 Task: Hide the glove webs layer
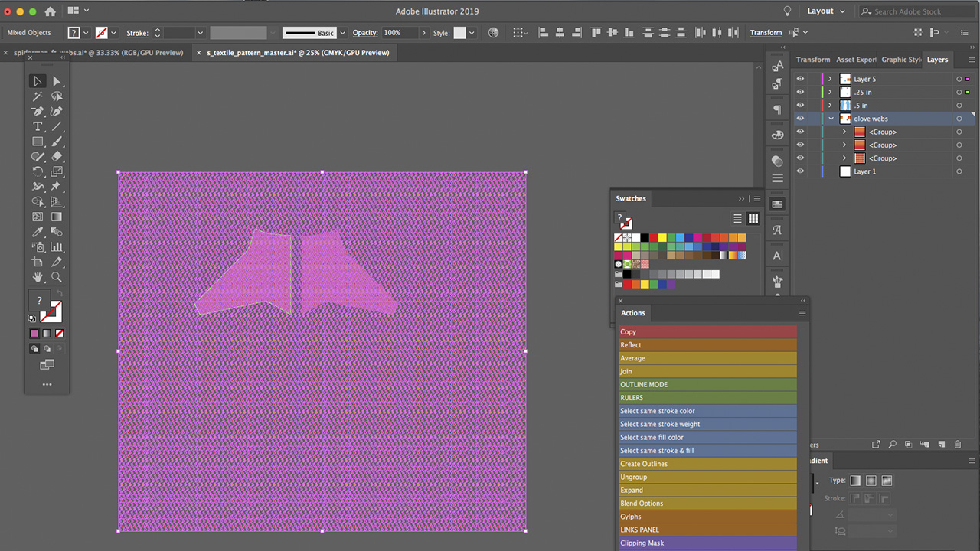tap(799, 119)
